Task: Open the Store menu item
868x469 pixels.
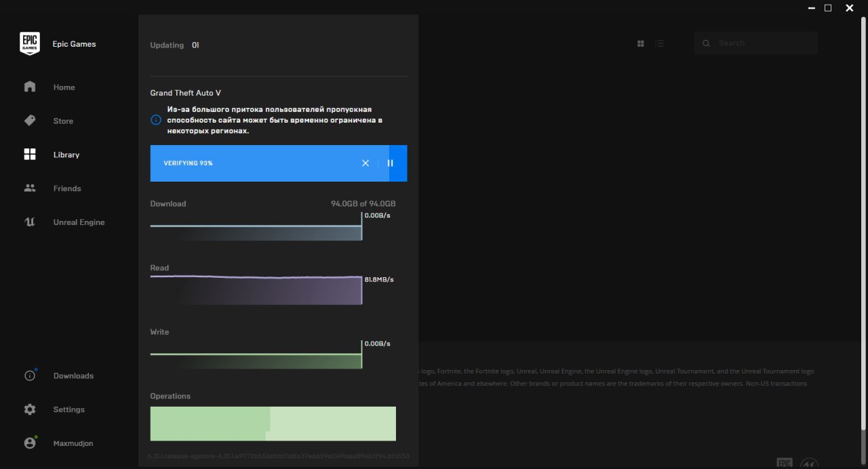Action: point(63,121)
